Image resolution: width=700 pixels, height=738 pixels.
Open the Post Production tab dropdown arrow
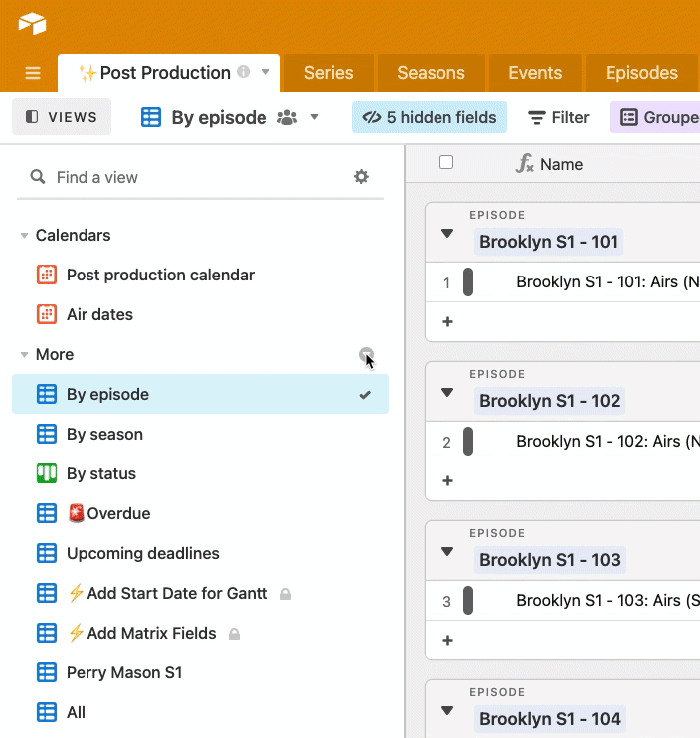pyautogui.click(x=265, y=72)
